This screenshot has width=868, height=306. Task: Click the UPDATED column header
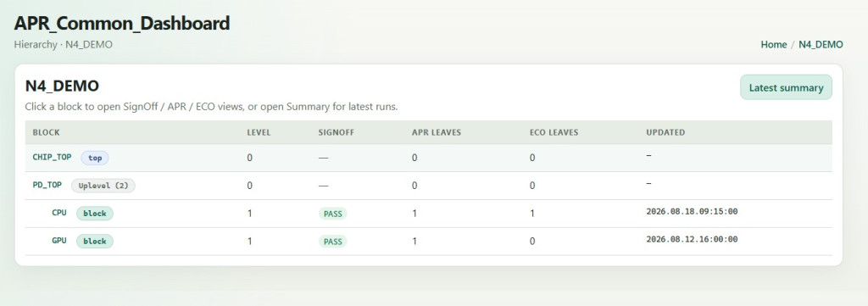coord(665,133)
